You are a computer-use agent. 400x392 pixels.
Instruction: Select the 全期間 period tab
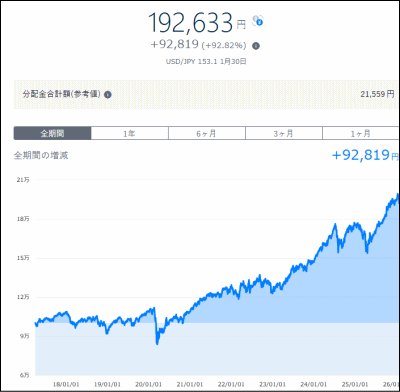(52, 133)
